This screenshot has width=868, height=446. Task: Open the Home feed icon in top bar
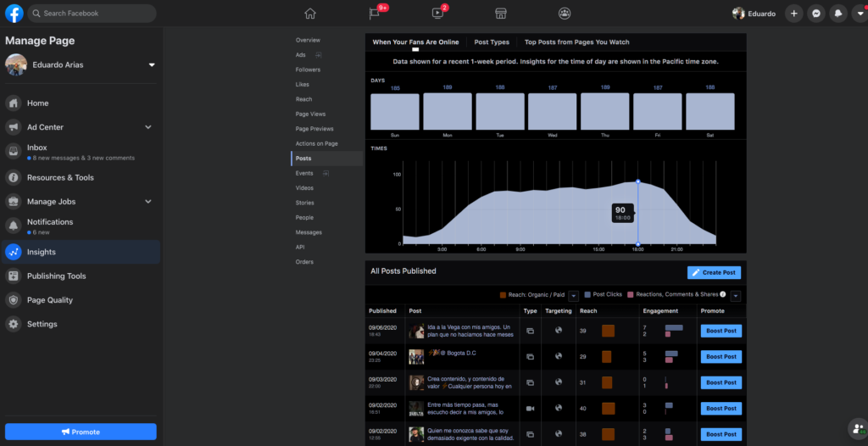point(310,14)
